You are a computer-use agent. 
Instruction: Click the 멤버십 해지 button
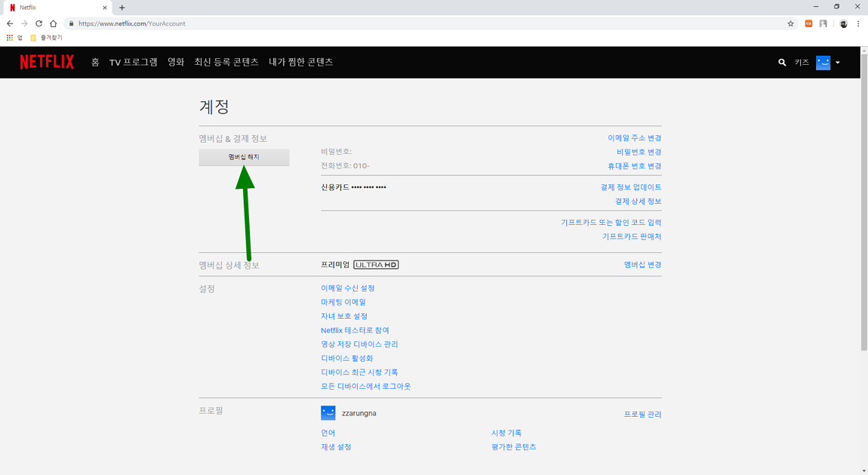tap(244, 157)
